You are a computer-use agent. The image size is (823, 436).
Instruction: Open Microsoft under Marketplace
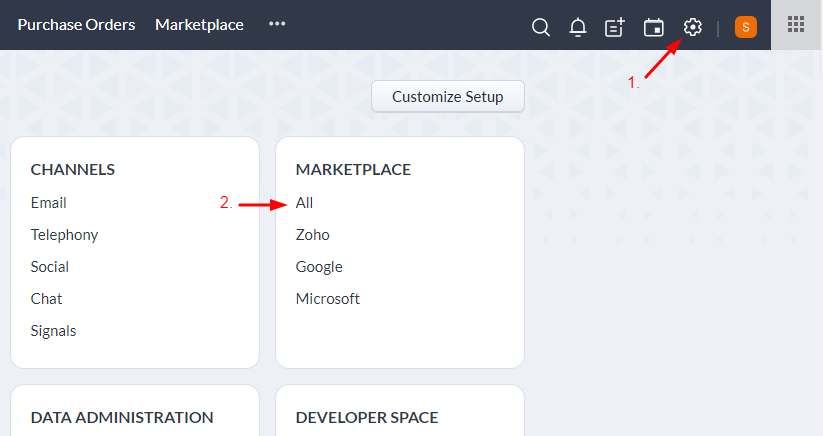tap(328, 299)
